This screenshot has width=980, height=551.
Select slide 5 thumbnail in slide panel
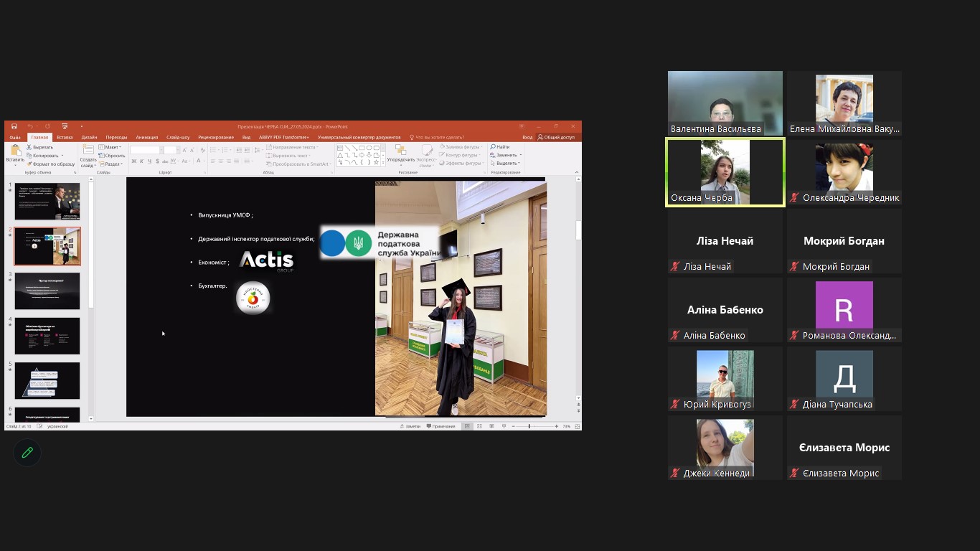(x=47, y=380)
